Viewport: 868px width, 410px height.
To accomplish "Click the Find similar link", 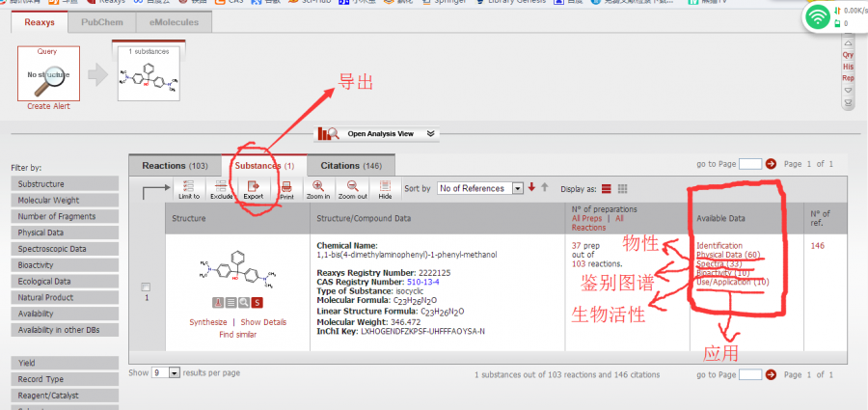I will click(x=237, y=334).
